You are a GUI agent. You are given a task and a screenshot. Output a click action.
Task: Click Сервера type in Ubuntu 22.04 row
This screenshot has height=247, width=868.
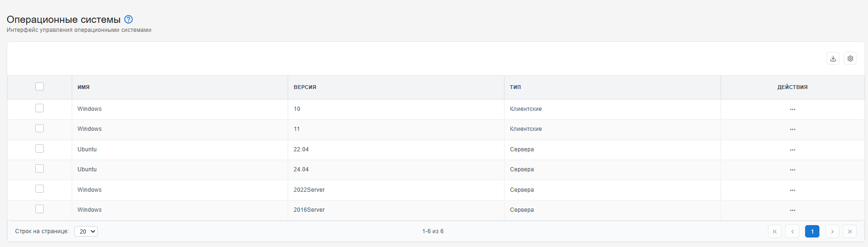click(x=522, y=149)
